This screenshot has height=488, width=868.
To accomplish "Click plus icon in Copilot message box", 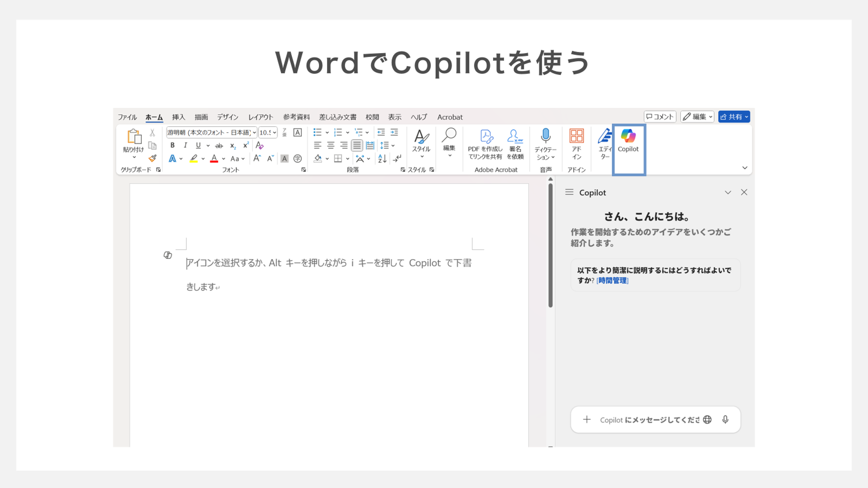I will pyautogui.click(x=587, y=420).
